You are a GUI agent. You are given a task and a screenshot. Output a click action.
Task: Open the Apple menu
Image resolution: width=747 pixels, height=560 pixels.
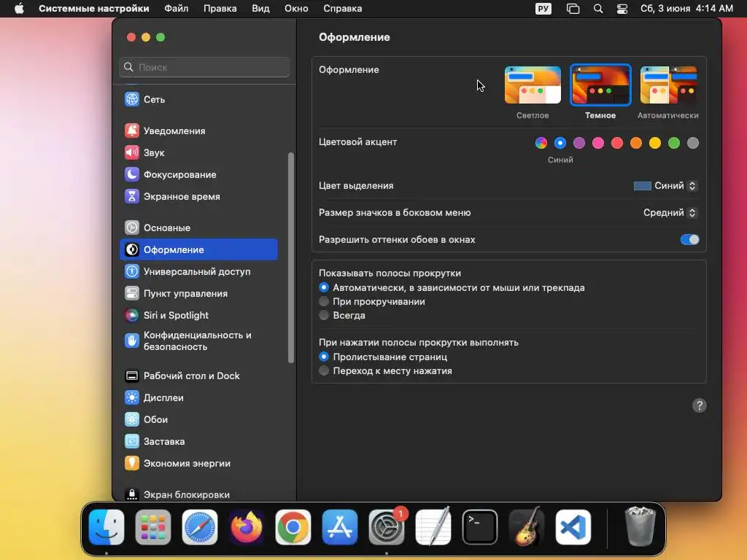pyautogui.click(x=19, y=9)
